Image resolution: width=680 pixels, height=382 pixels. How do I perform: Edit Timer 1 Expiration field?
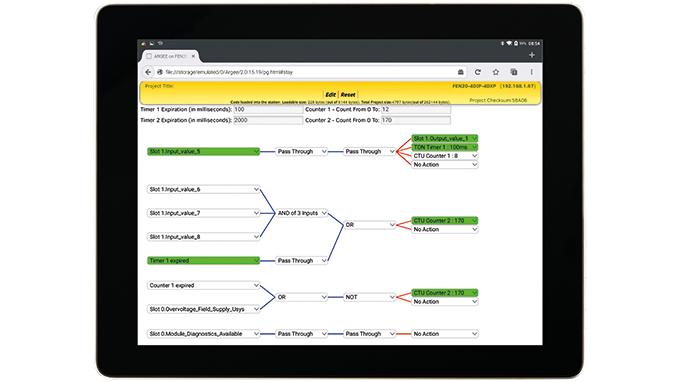[x=268, y=110]
